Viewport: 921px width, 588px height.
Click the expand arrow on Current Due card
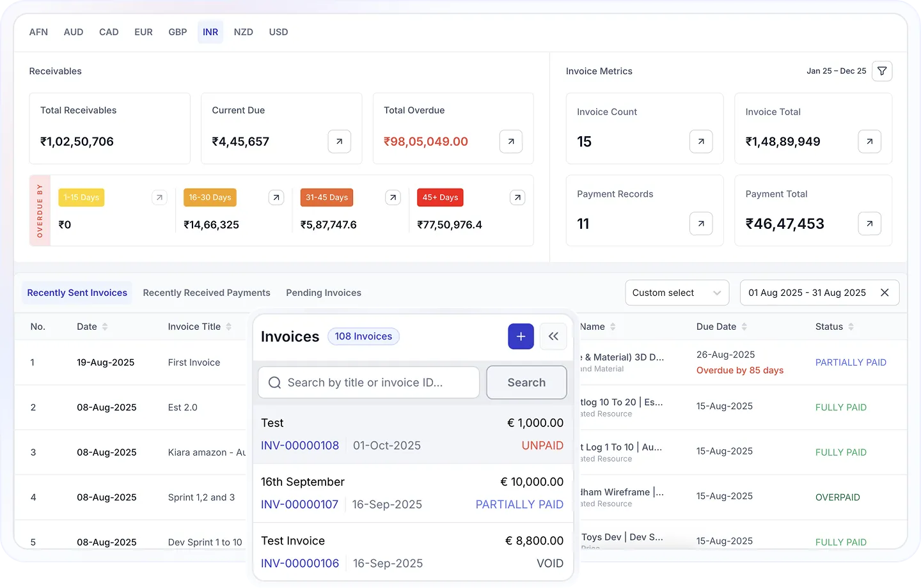[x=339, y=141]
